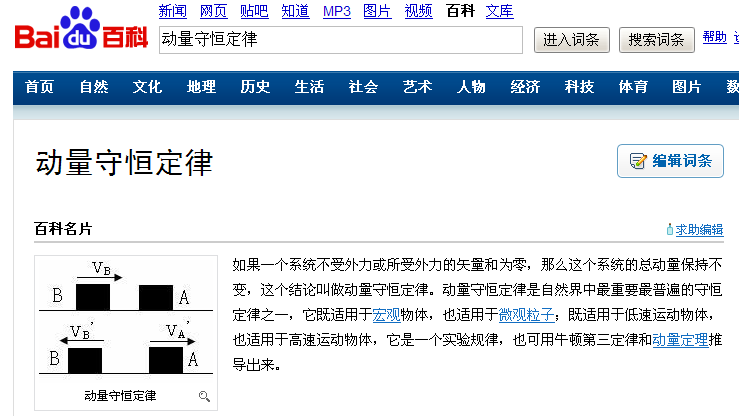Open the momentum conservation diagram image
Image resolution: width=739 pixels, height=416 pixels.
125,322
